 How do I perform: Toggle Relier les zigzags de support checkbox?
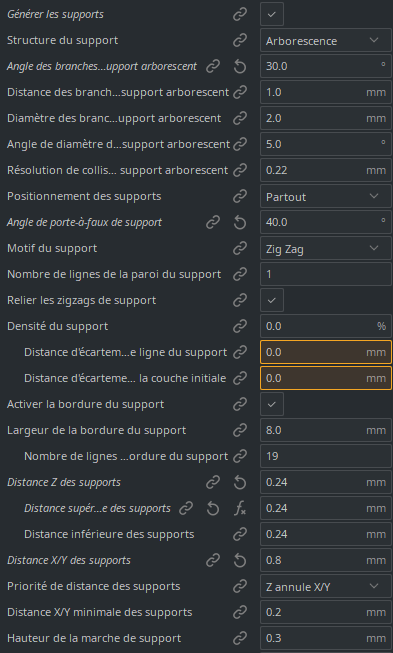(272, 300)
